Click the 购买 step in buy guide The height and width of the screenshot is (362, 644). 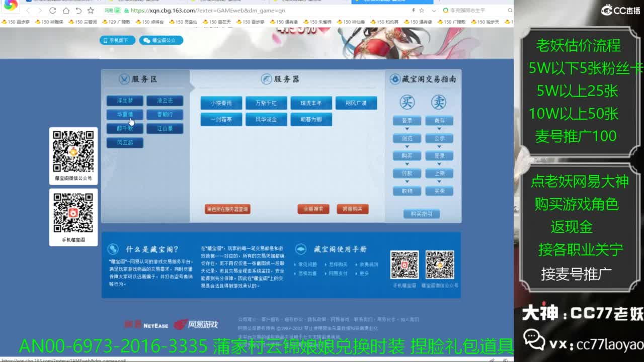coord(407,156)
